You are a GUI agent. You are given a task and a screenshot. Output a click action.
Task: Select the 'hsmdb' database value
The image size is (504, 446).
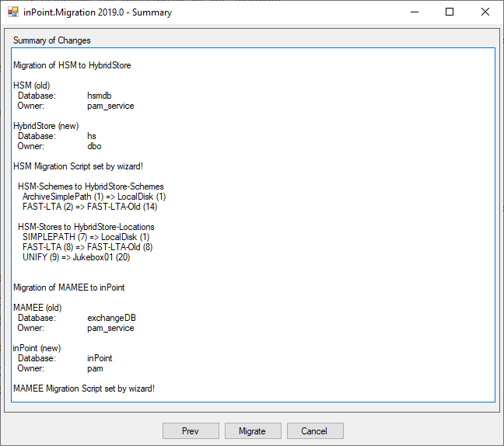(100, 96)
